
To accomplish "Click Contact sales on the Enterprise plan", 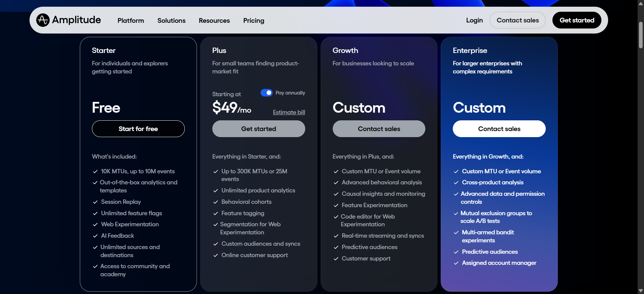I will point(499,129).
